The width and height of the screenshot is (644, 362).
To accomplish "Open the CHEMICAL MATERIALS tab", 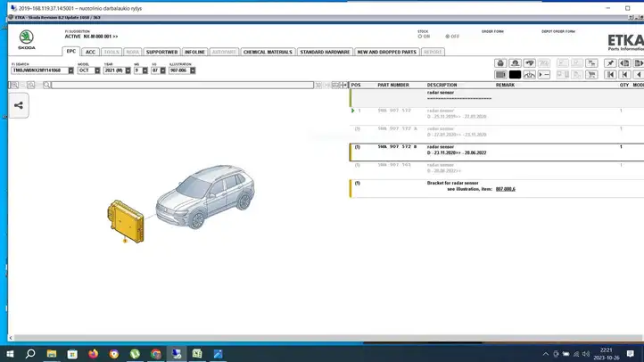I will [268, 52].
